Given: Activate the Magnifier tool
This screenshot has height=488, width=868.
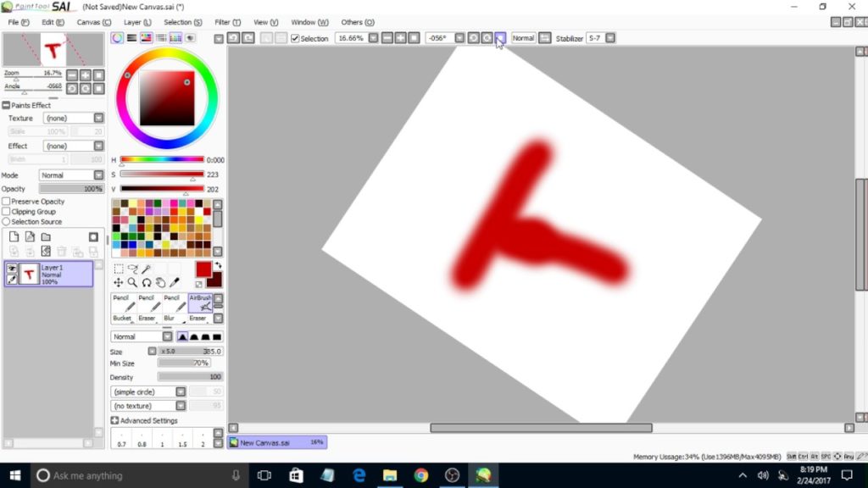Looking at the screenshot, I should point(132,282).
